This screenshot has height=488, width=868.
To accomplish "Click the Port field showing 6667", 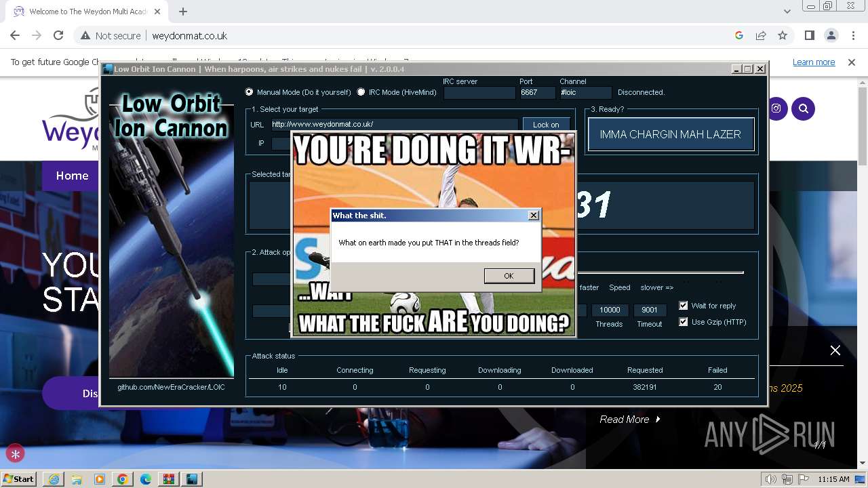I will pos(537,93).
